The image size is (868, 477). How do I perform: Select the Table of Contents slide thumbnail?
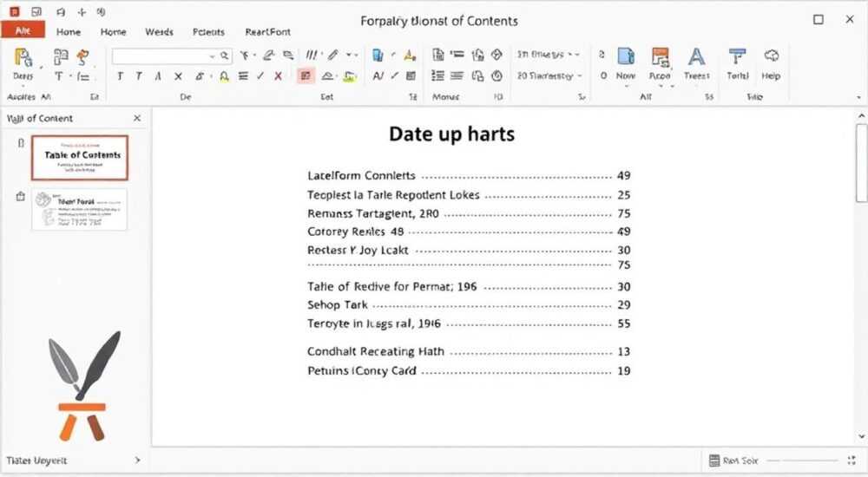coord(80,158)
